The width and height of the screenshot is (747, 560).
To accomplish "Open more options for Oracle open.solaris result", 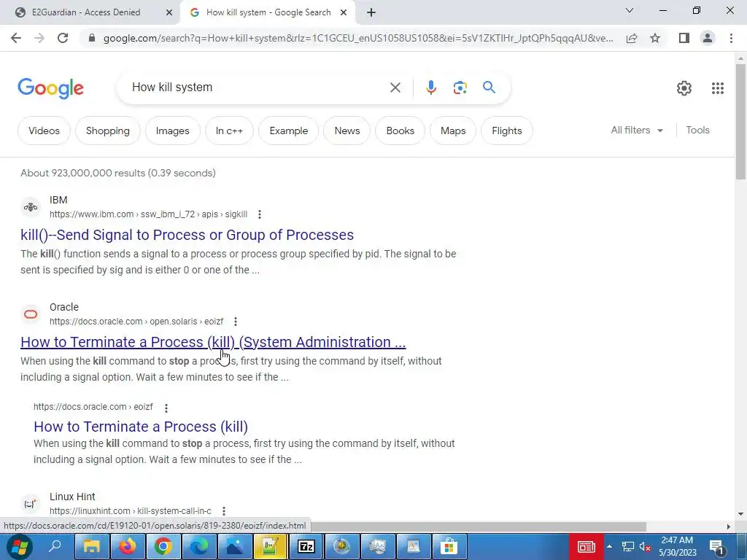I will click(236, 322).
